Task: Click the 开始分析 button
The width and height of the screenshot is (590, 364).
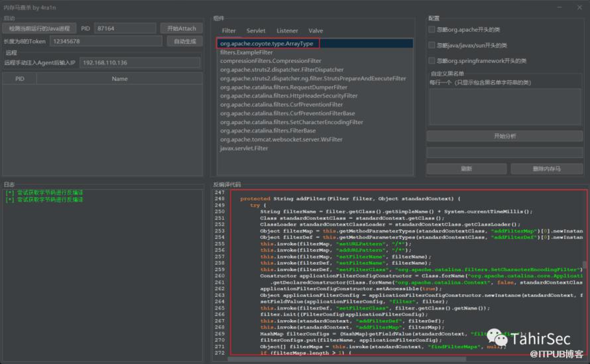Action: [x=504, y=136]
